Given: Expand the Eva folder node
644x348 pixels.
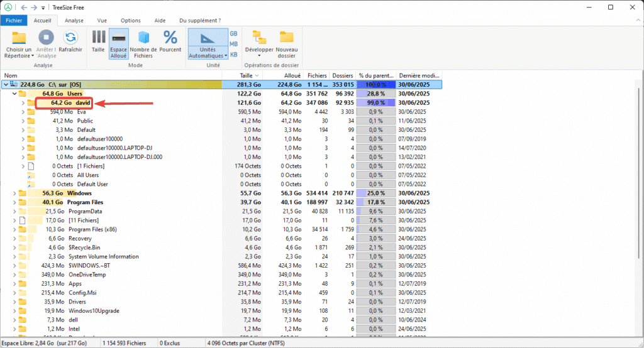Looking at the screenshot, I should 23,112.
